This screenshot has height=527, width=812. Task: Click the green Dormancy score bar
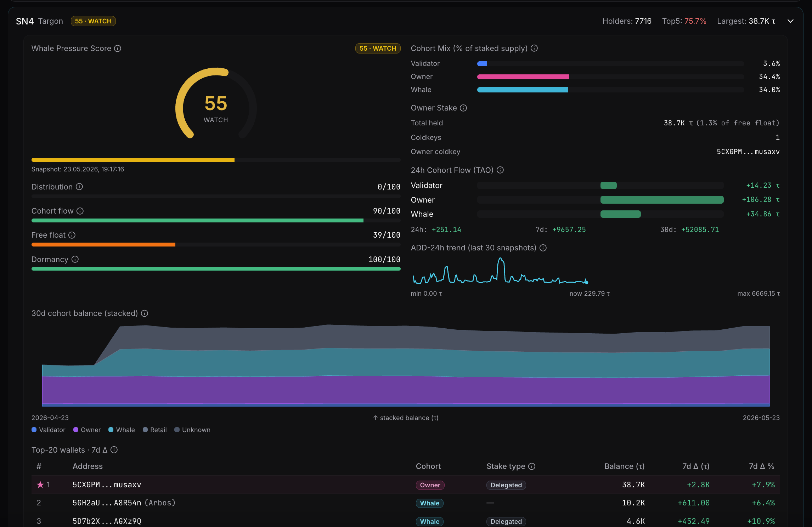pyautogui.click(x=216, y=269)
